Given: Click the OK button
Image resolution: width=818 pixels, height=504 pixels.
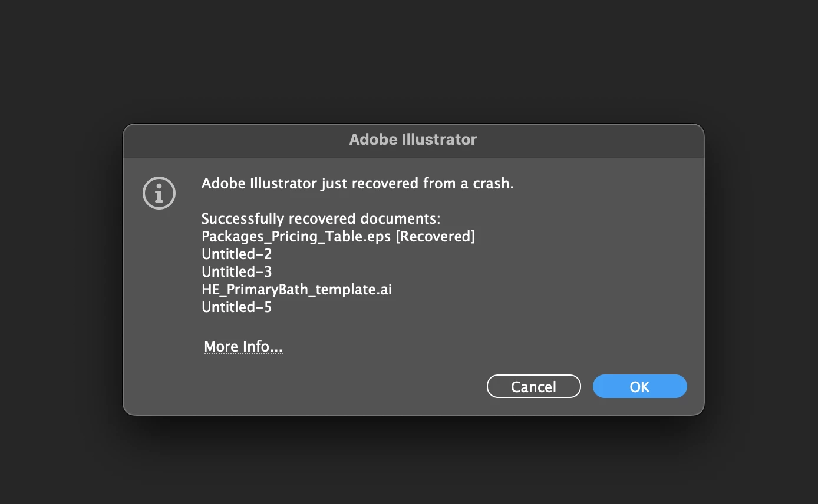Looking at the screenshot, I should [639, 386].
